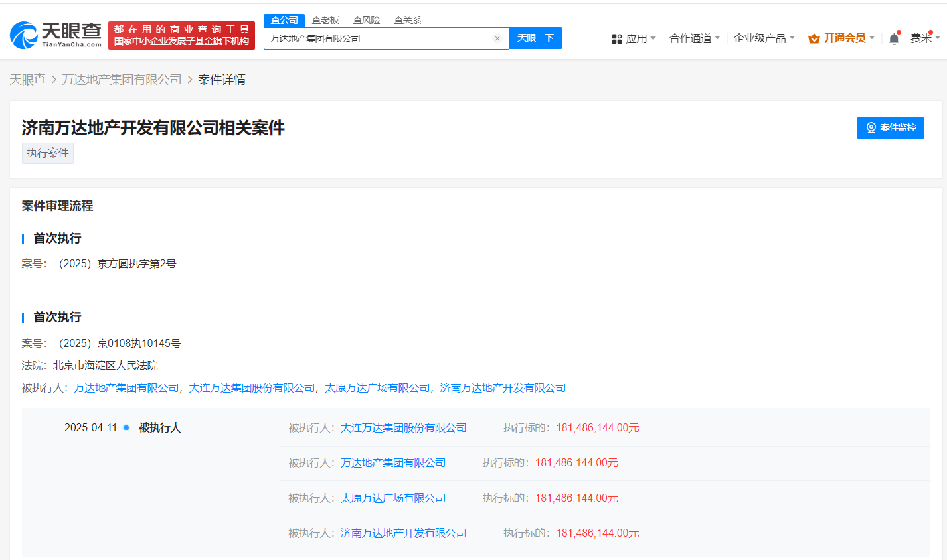Click the 天眼一下 search button
947x560 pixels.
535,38
